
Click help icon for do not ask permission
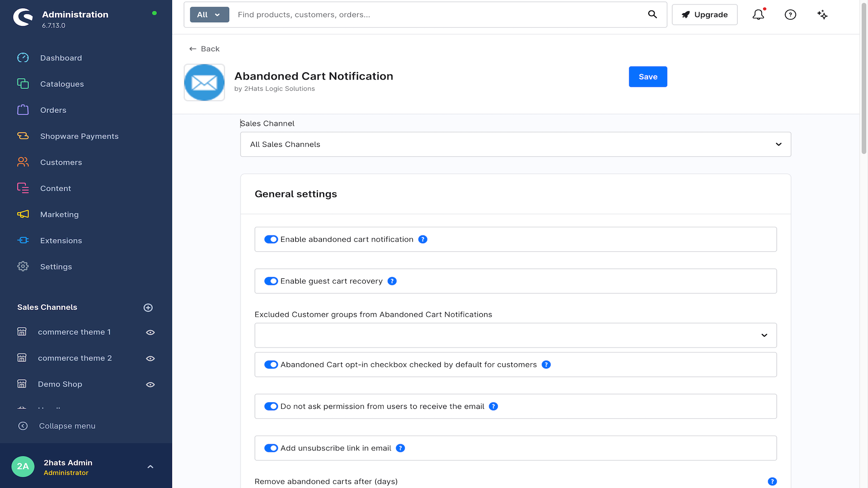(493, 406)
